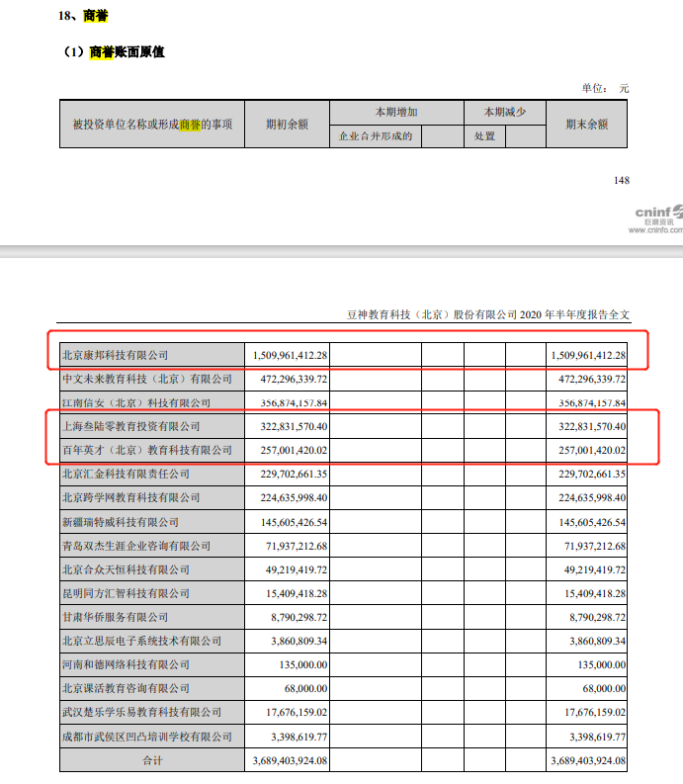This screenshot has width=683, height=784.
Task: Select row name '河南和德网络科技有限公司'
Action: pyautogui.click(x=126, y=664)
